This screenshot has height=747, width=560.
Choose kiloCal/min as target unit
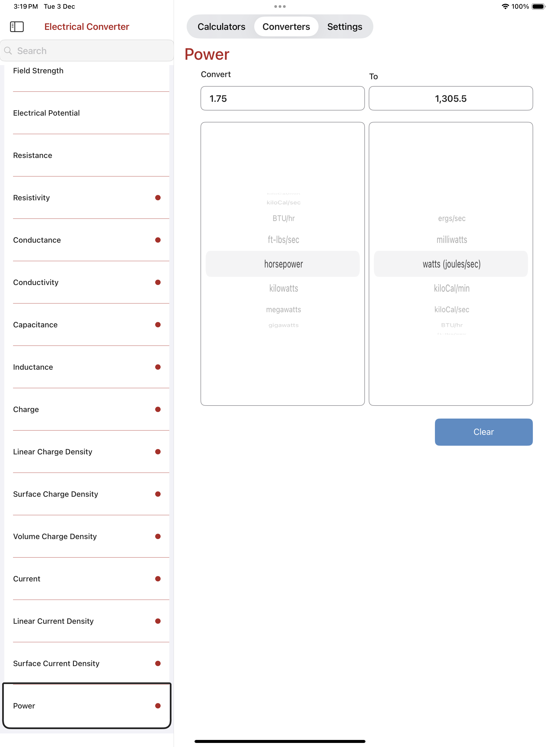coord(452,288)
